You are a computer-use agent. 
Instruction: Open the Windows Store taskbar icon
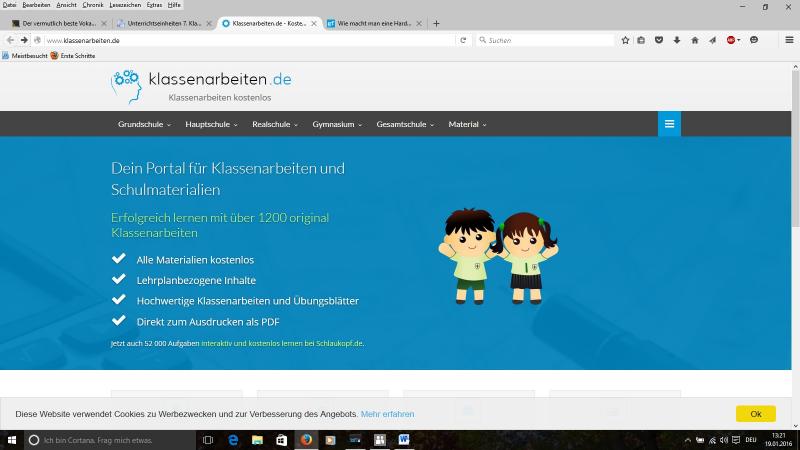pyautogui.click(x=282, y=440)
